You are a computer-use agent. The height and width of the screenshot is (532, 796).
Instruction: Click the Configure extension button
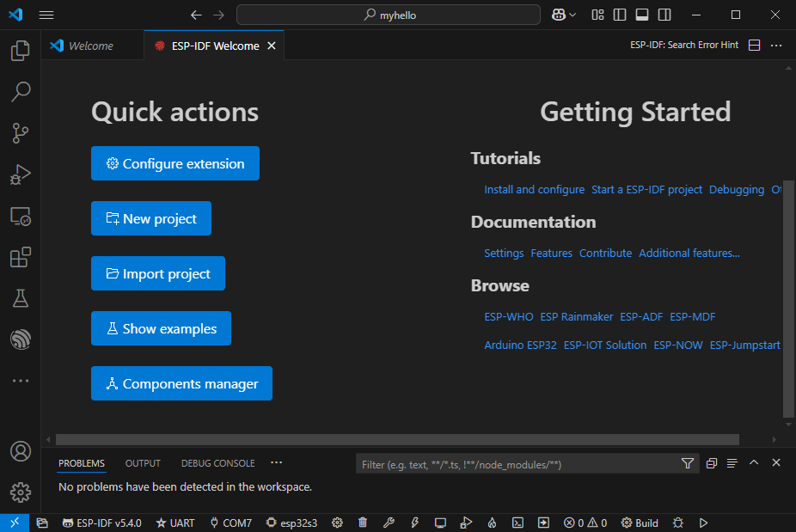pyautogui.click(x=175, y=163)
